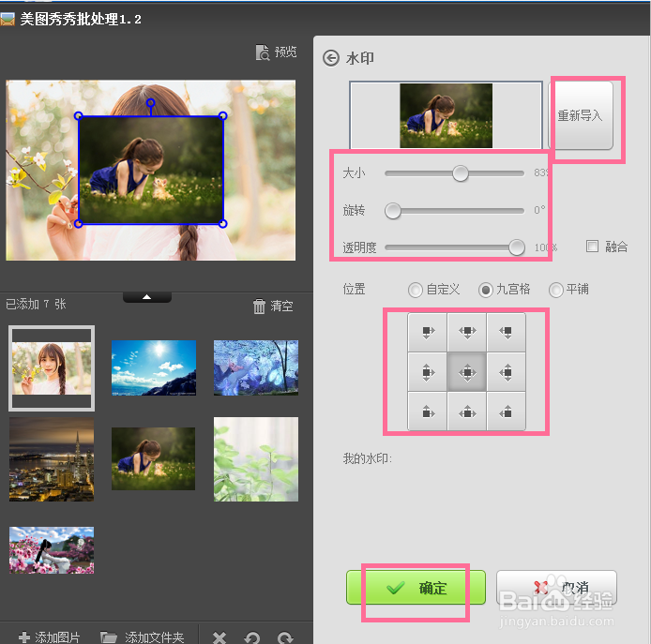Select the top-right nine-grid position

tap(507, 333)
